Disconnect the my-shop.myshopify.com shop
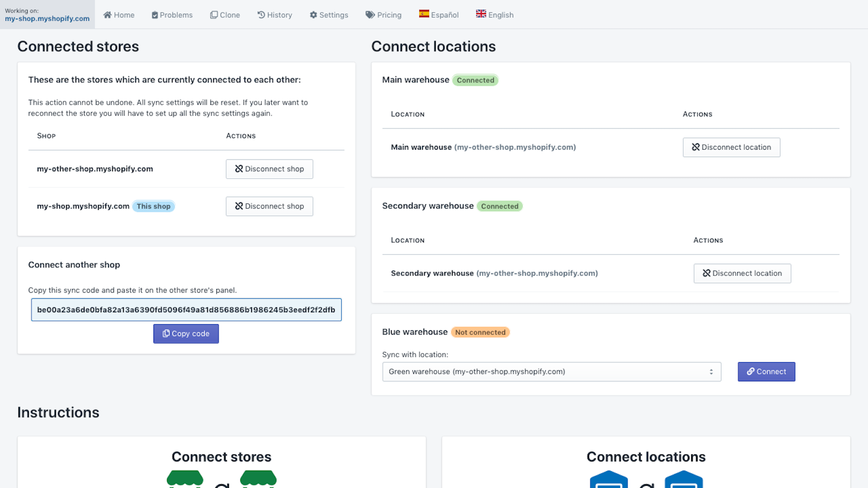868x488 pixels. (269, 207)
